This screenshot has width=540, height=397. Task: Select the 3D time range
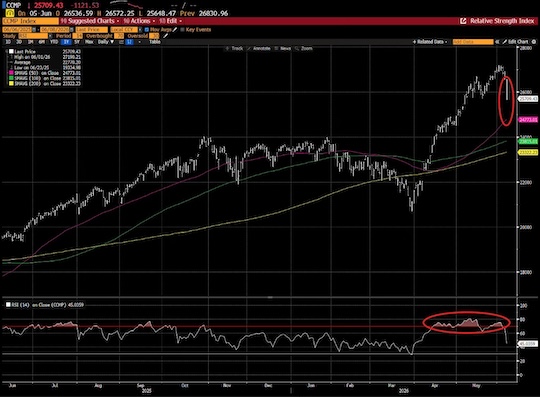click(19, 42)
